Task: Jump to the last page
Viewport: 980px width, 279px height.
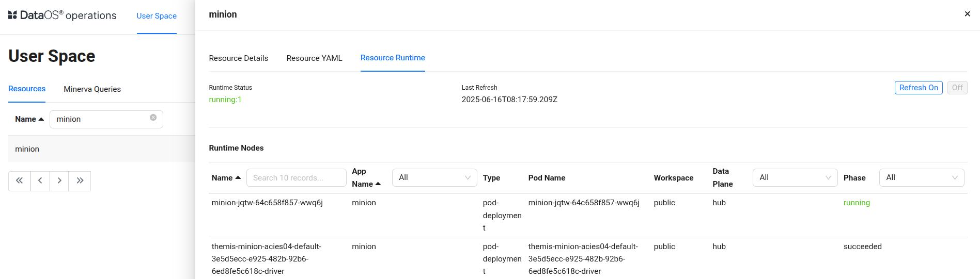Action: click(80, 181)
